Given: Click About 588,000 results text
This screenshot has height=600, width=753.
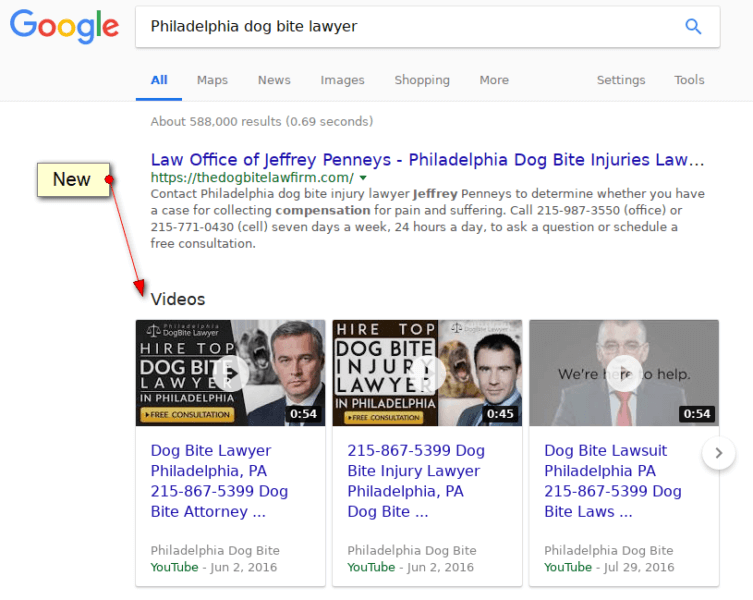Looking at the screenshot, I should [262, 122].
